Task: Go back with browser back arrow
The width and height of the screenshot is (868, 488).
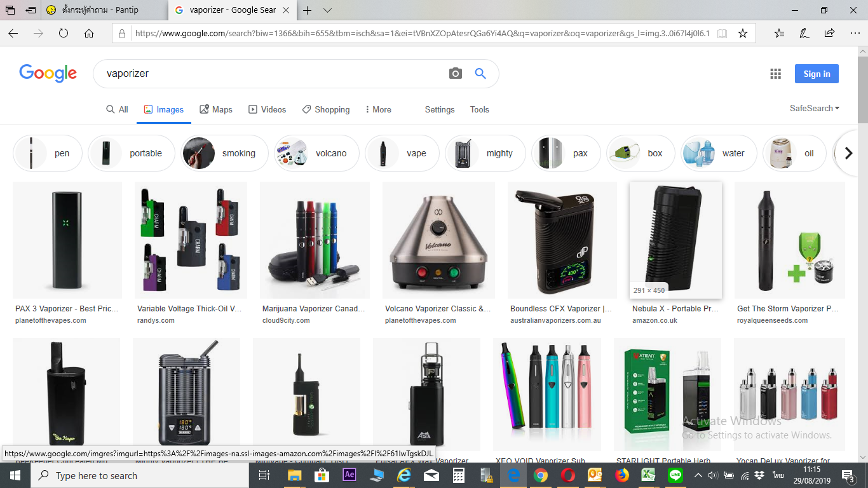Action: pos(13,33)
